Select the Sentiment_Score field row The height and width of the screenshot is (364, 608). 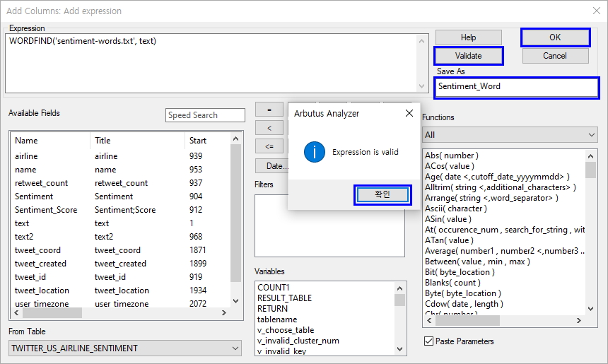tap(120, 210)
